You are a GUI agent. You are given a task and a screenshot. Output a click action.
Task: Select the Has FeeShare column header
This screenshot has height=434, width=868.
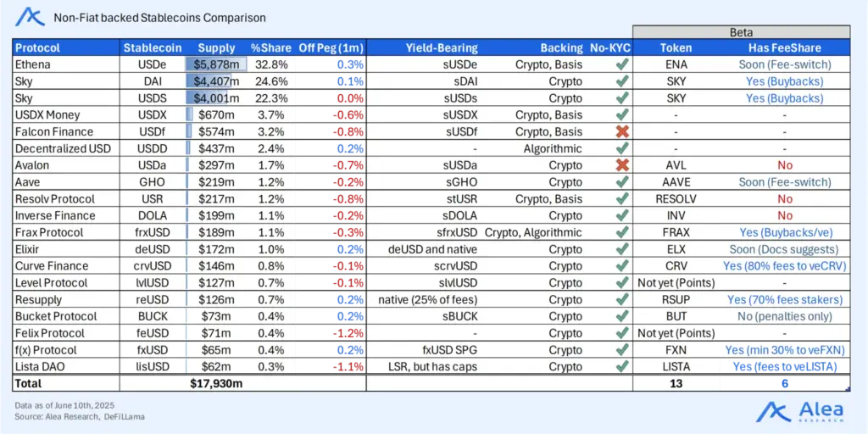click(x=784, y=47)
